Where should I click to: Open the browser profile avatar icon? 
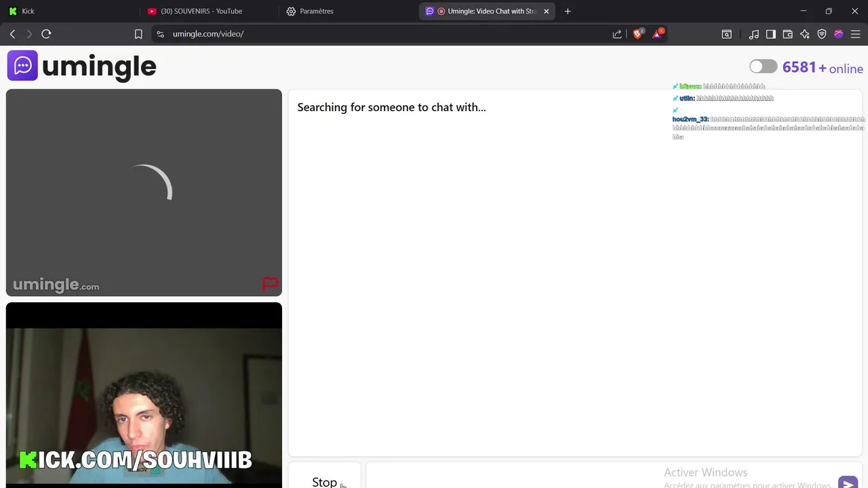pos(839,34)
